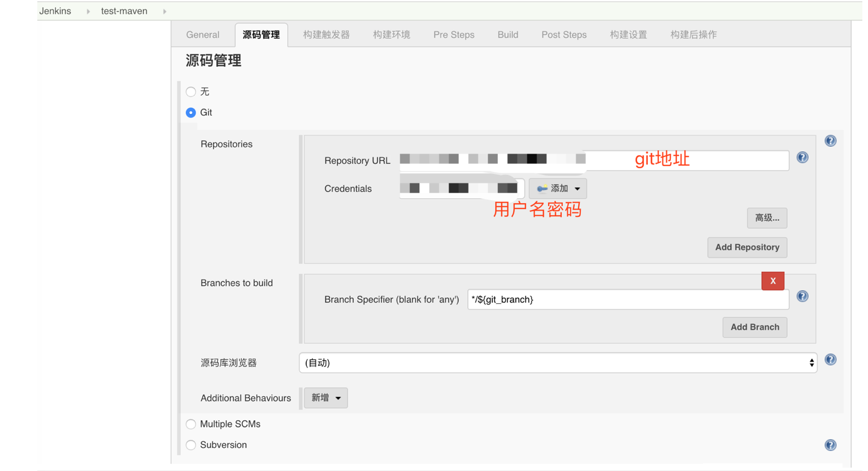Viewport: 868px width, 471px height.
Task: Open help icon beside Subversion option
Action: pos(830,445)
